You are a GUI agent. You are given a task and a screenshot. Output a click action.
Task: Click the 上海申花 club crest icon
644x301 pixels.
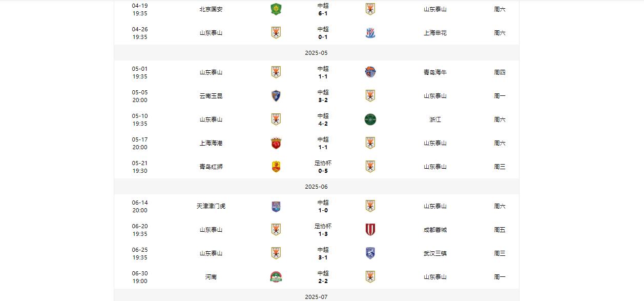370,33
